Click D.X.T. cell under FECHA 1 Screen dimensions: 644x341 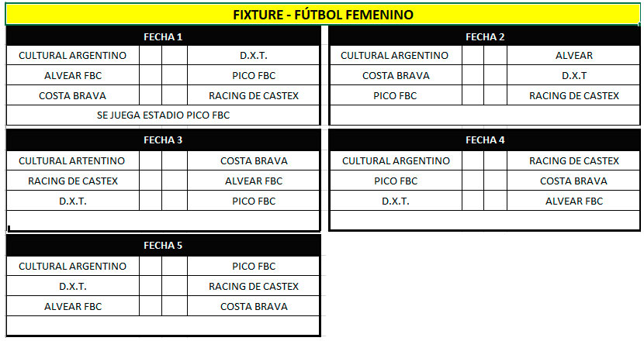[x=254, y=56]
